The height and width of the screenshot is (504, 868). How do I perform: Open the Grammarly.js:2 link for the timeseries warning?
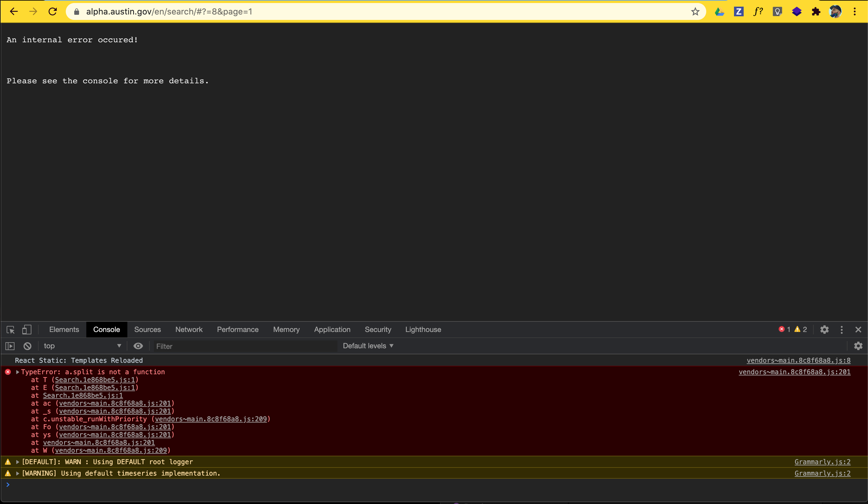(822, 473)
